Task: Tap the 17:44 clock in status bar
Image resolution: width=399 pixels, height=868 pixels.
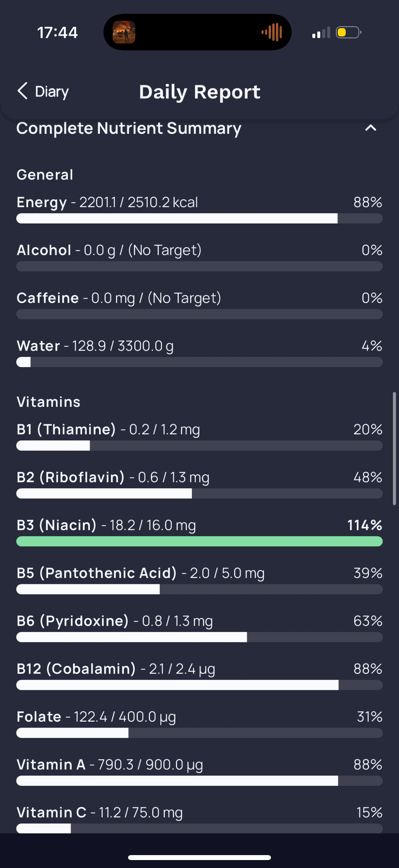Action: (x=58, y=33)
